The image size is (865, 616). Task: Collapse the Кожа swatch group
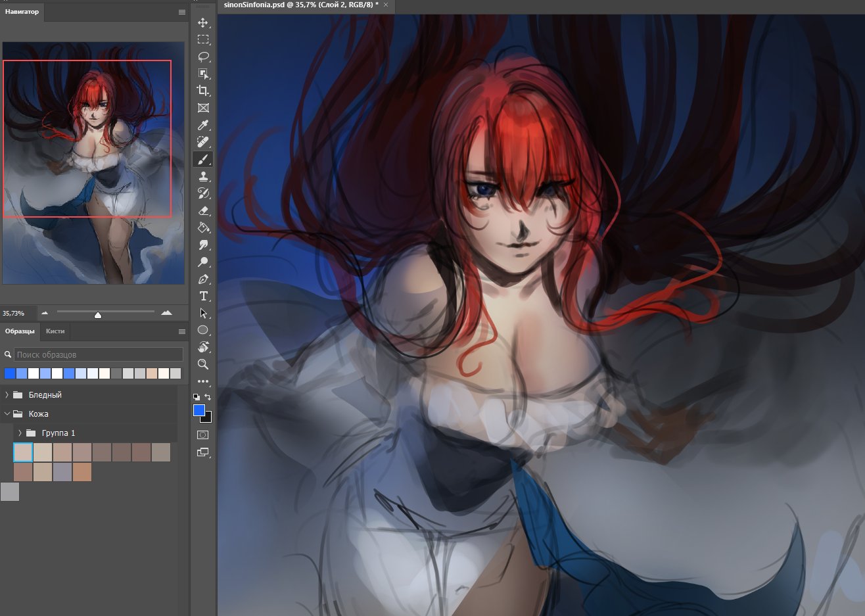coord(7,414)
